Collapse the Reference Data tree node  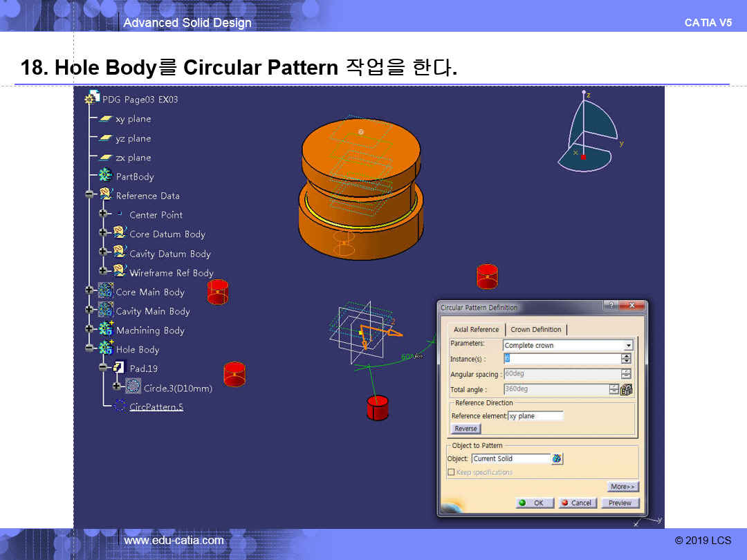click(89, 196)
